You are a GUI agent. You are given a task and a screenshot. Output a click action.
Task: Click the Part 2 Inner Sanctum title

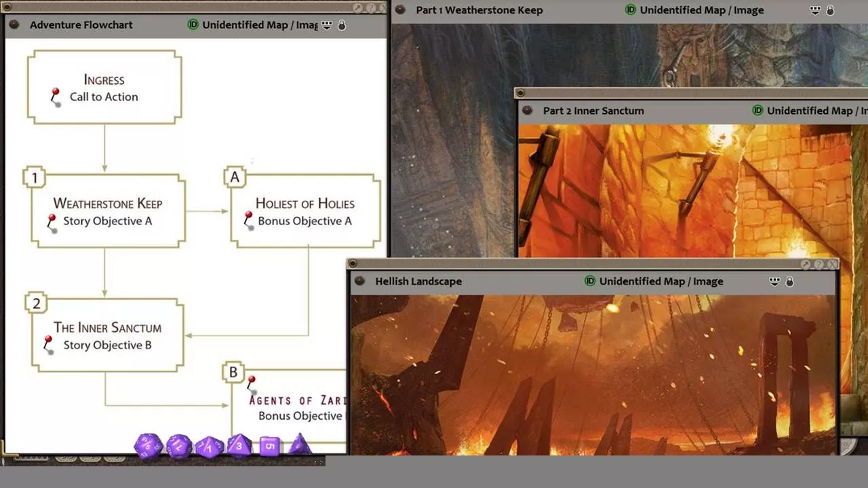tap(593, 110)
